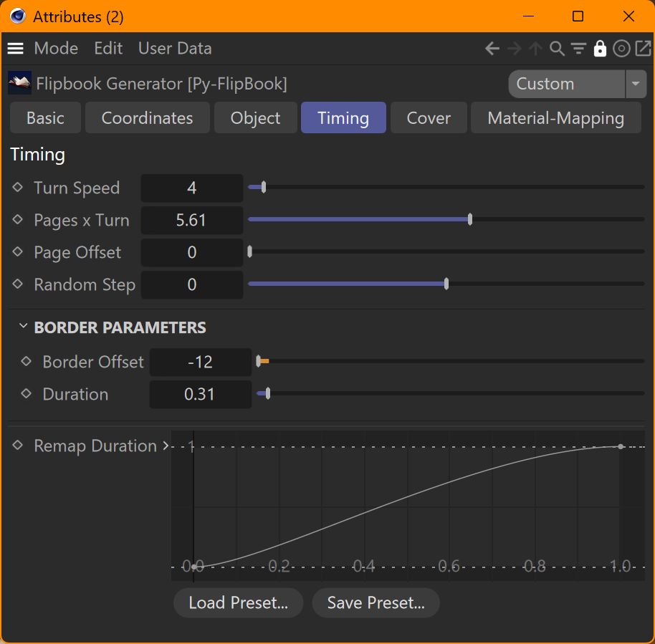
Task: Click the Page Offset slider handle
Action: pos(250,251)
